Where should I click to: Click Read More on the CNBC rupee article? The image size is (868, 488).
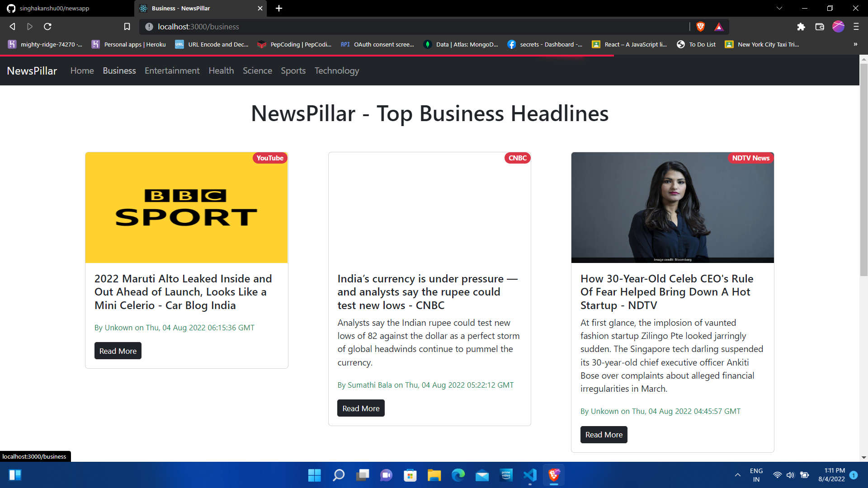(x=360, y=408)
